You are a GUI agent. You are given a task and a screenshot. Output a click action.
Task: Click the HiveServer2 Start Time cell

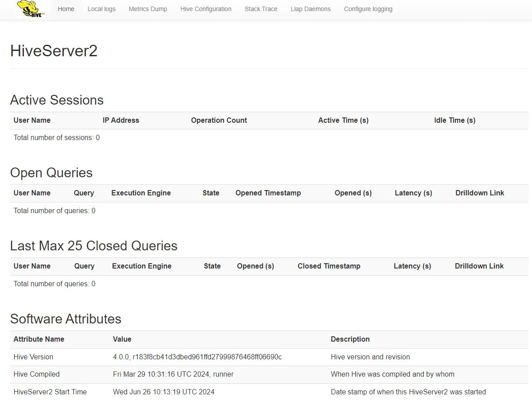pyautogui.click(x=50, y=392)
